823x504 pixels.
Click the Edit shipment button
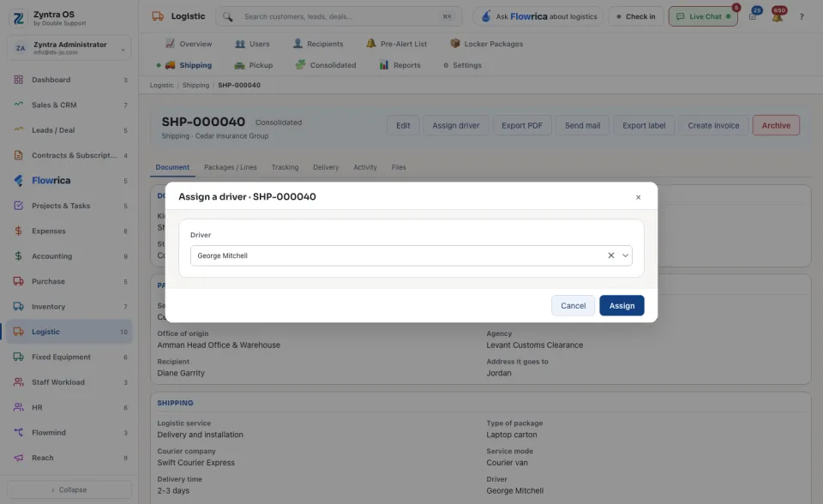403,125
